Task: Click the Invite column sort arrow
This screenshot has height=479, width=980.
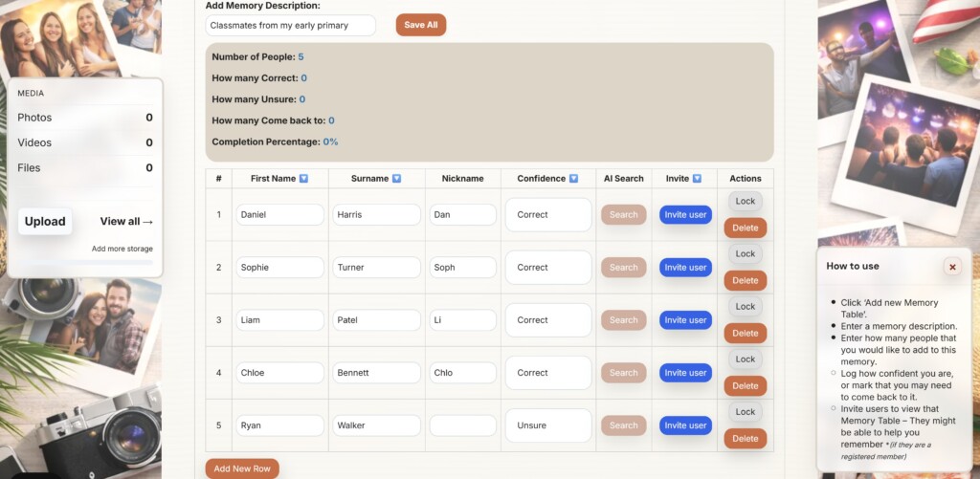Action: 697,179
